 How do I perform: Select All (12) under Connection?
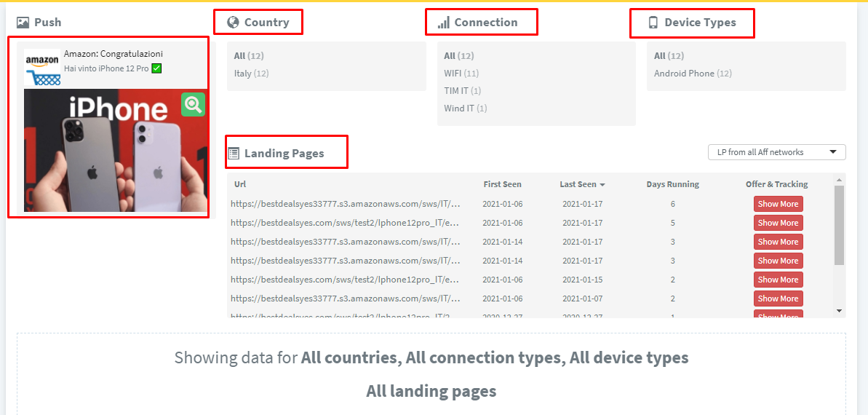point(459,55)
